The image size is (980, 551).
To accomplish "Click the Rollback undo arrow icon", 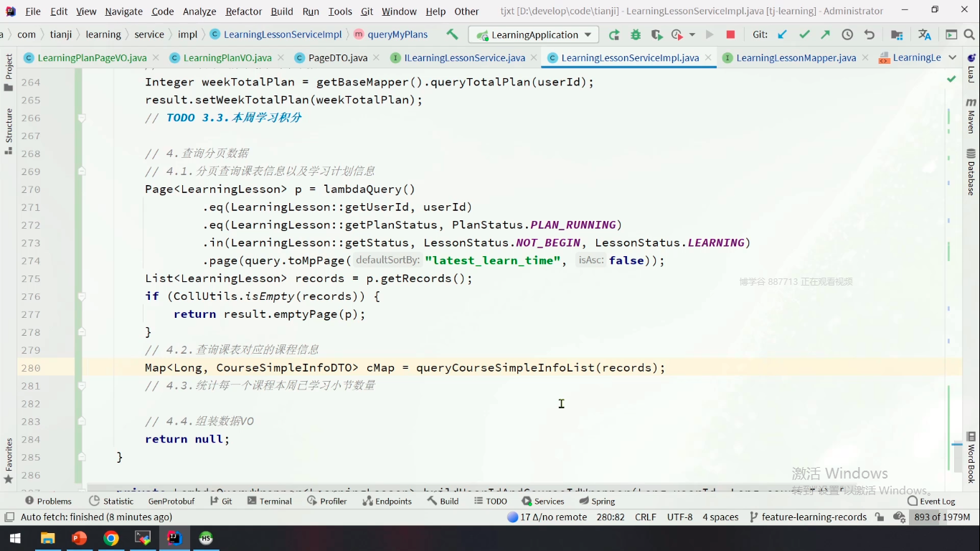I will [x=870, y=34].
